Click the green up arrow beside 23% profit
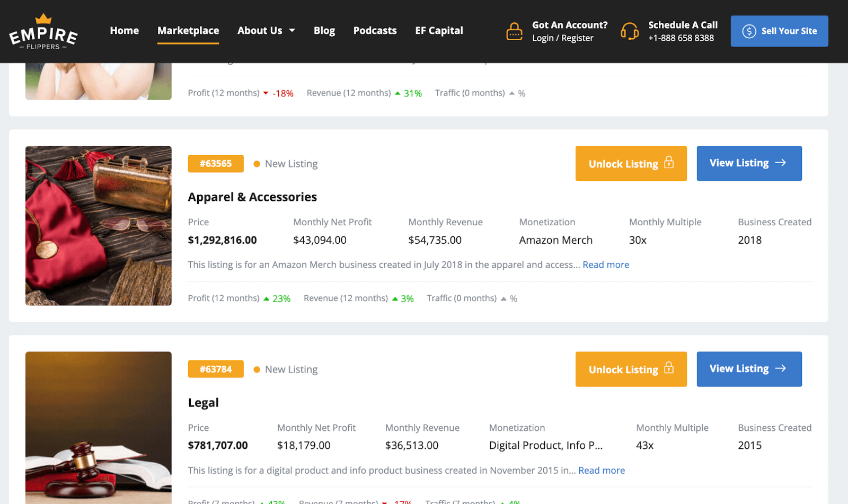The image size is (848, 504). tap(267, 298)
